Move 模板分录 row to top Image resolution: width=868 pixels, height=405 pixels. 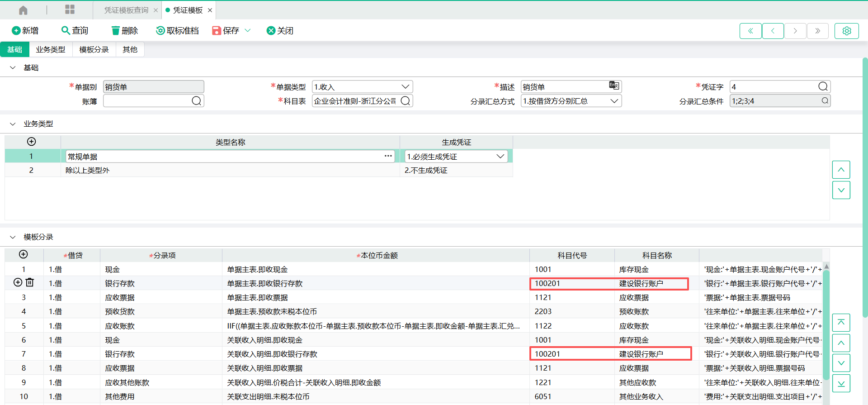click(x=841, y=323)
